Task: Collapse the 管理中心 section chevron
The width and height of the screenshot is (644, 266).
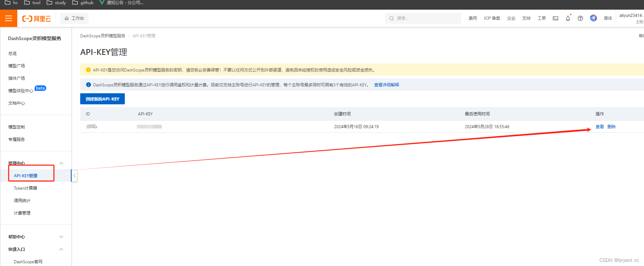Action: point(61,163)
